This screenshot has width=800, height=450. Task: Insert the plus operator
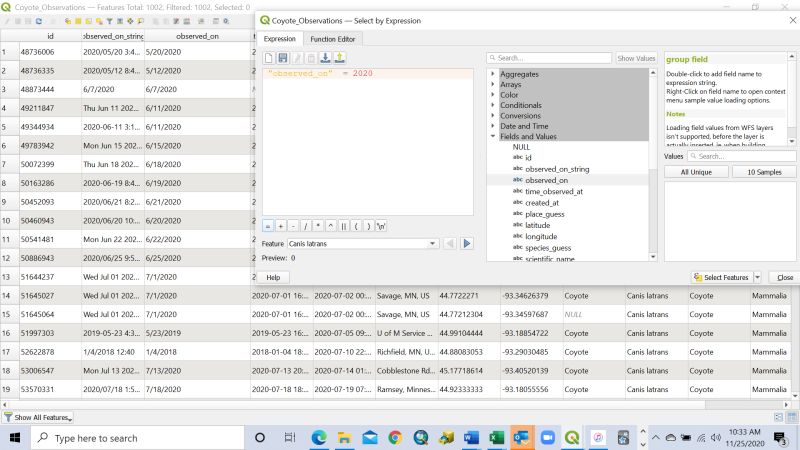pos(281,226)
